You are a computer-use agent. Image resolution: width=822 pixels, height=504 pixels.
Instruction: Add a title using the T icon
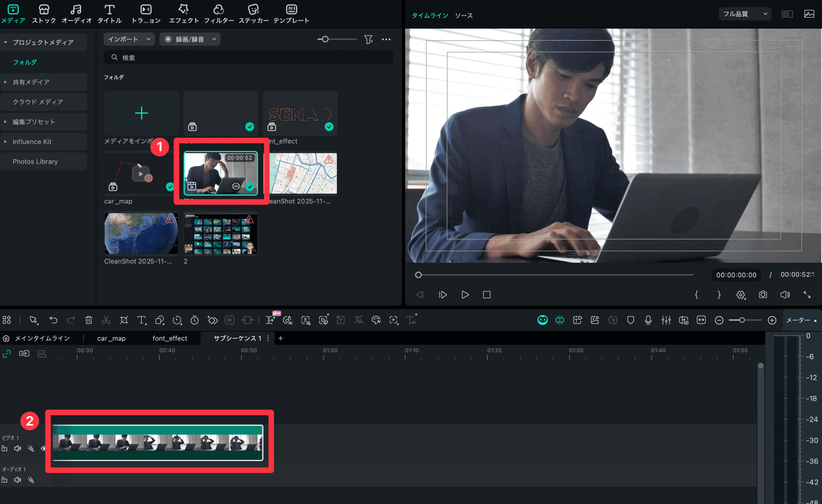[142, 320]
